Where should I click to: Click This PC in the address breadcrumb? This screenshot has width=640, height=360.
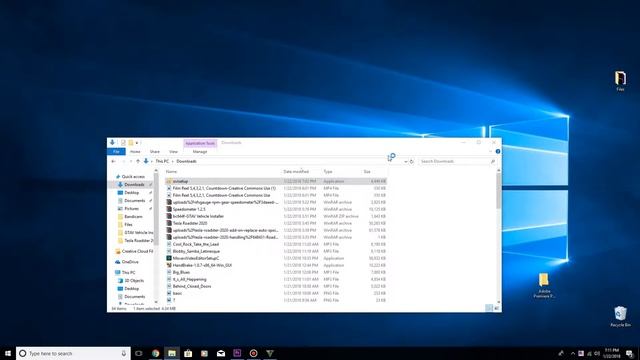(162, 161)
